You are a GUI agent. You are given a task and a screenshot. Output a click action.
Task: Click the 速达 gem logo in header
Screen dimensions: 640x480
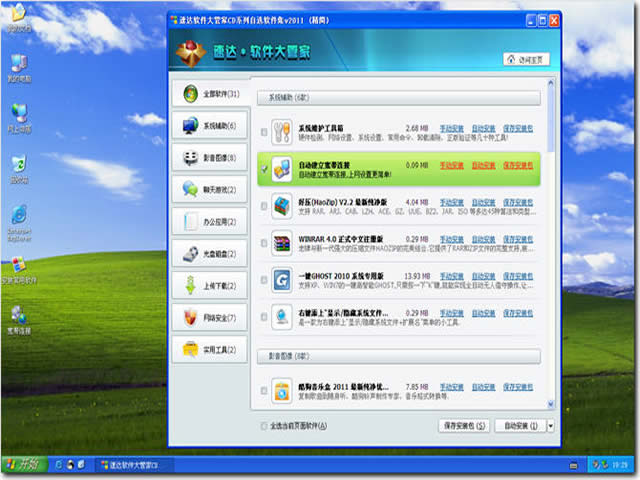tap(191, 53)
